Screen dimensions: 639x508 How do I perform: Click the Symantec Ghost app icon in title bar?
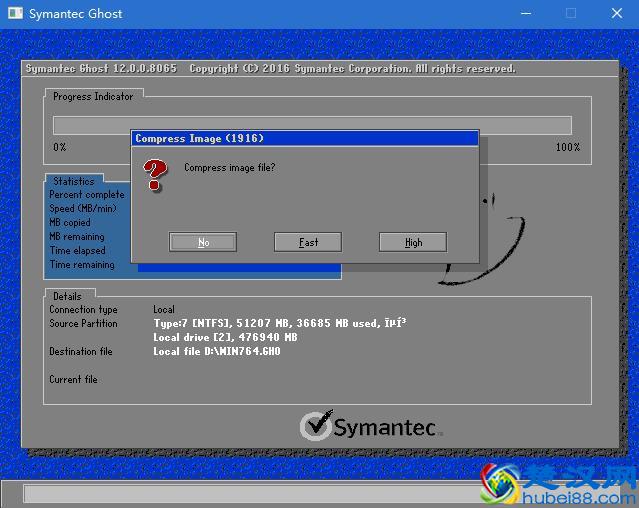[14, 14]
